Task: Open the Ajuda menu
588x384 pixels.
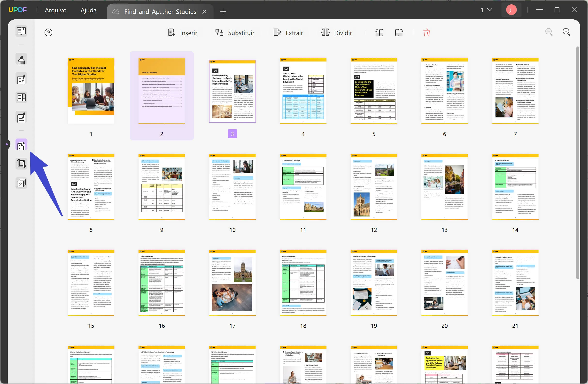Action: [88, 10]
